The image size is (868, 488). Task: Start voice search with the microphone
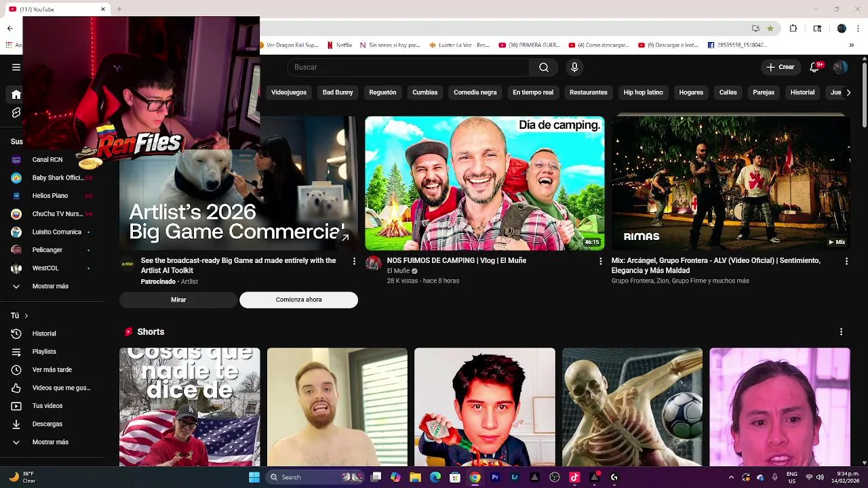(x=574, y=67)
